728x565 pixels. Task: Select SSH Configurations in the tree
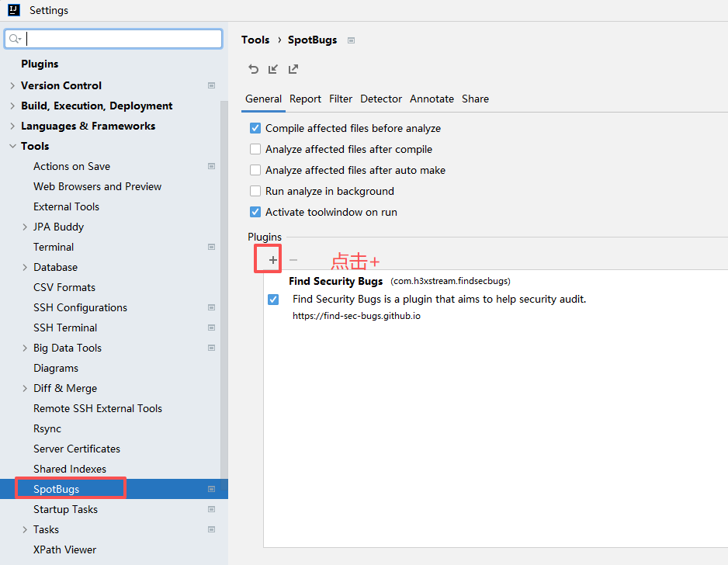80,307
